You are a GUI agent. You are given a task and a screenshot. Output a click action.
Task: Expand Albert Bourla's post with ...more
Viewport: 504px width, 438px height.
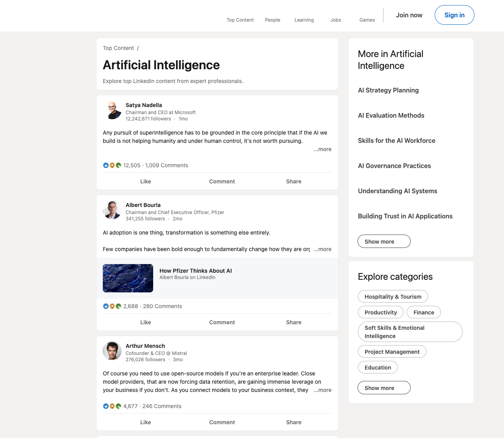click(x=322, y=249)
